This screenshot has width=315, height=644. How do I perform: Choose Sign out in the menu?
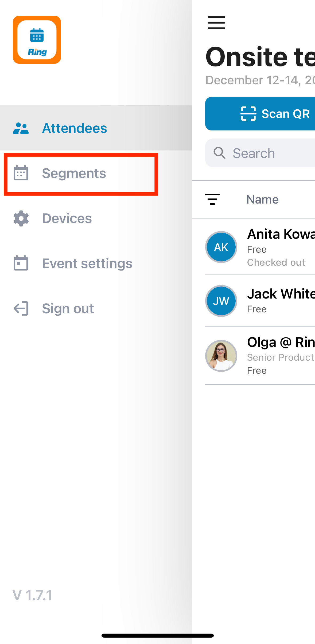tap(96, 308)
